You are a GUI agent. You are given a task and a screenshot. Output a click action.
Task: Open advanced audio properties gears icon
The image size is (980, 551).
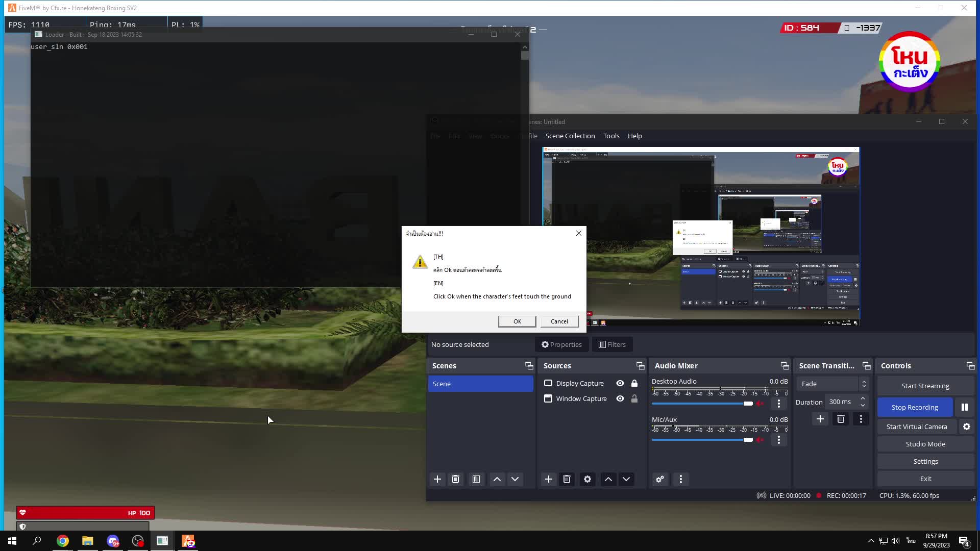pos(660,479)
